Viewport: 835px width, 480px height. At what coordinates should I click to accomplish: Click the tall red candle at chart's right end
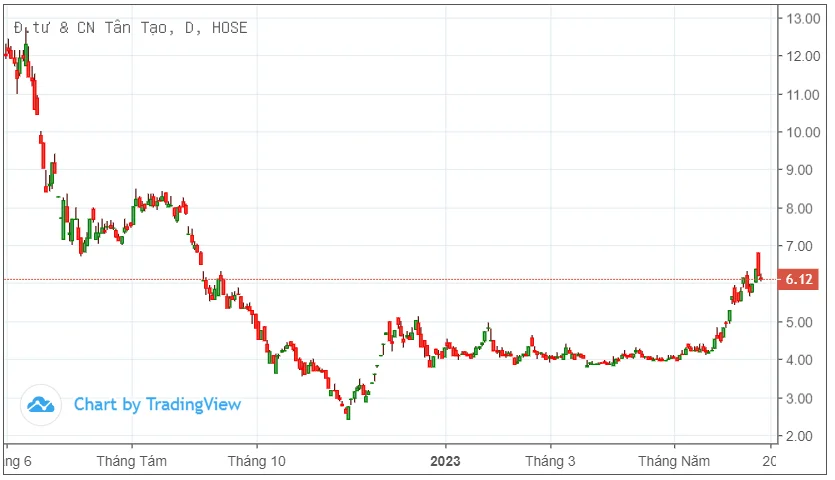tap(758, 264)
